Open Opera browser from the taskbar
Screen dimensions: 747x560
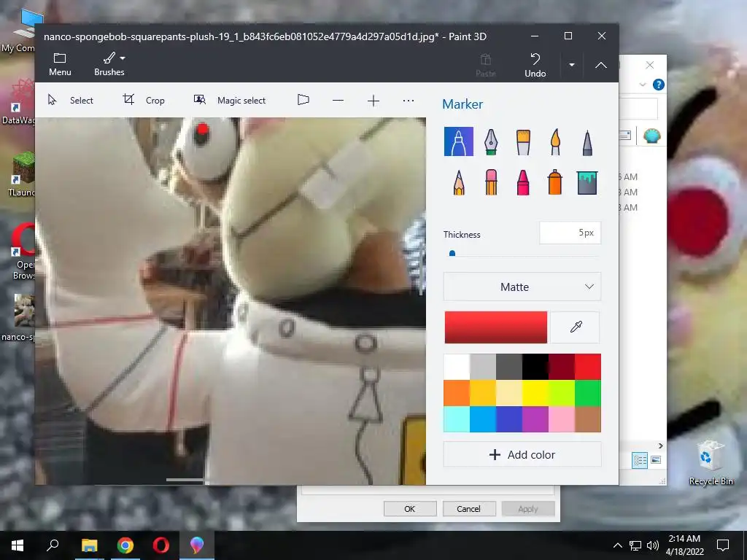[x=161, y=545]
